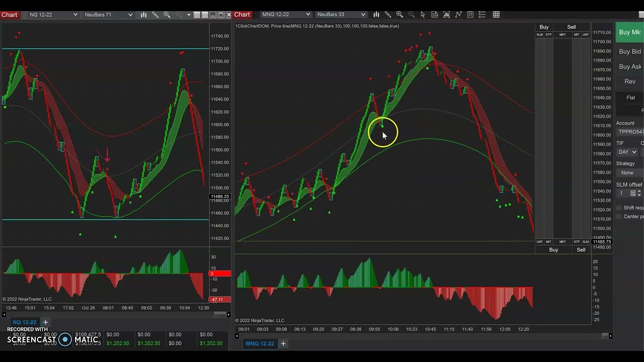Image resolution: width=644 pixels, height=362 pixels.
Task: Click the Rev button
Action: click(630, 81)
